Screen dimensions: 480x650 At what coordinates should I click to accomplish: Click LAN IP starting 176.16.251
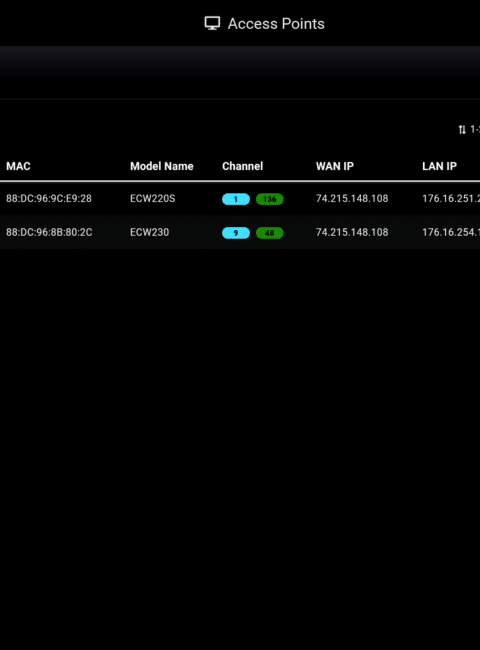(451, 199)
